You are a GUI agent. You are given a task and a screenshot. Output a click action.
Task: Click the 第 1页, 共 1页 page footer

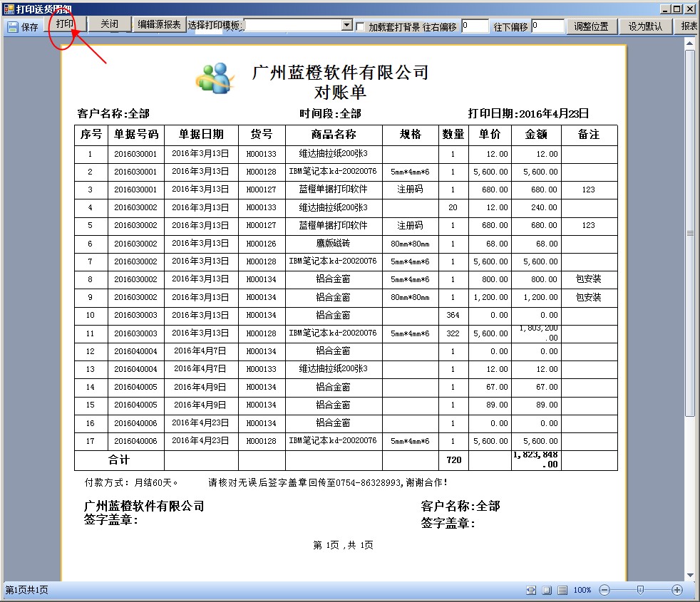tap(343, 545)
